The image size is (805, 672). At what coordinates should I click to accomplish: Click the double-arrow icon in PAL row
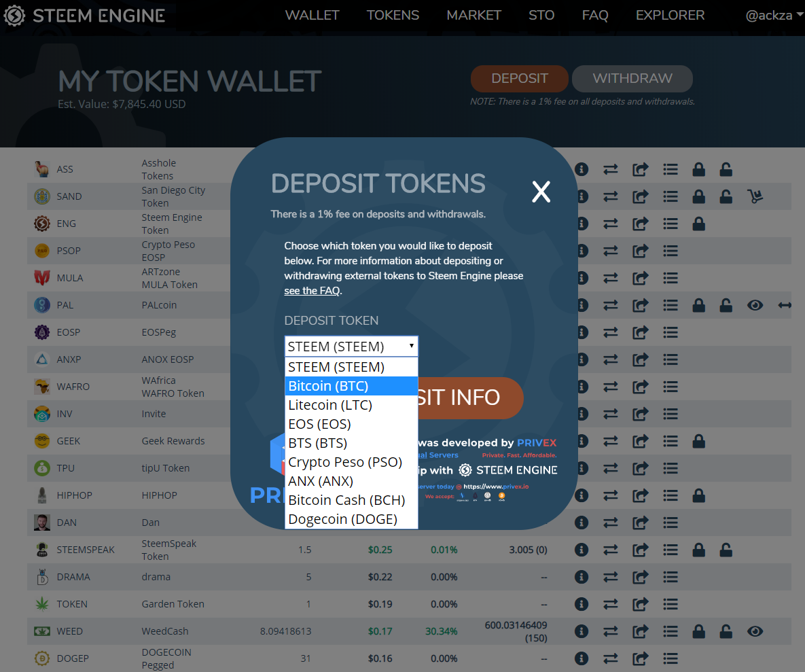click(785, 305)
